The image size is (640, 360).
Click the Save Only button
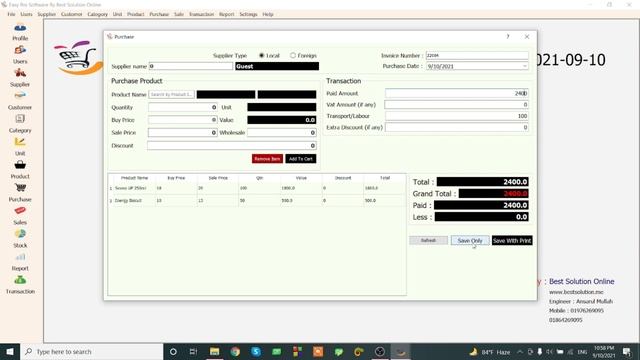[470, 240]
